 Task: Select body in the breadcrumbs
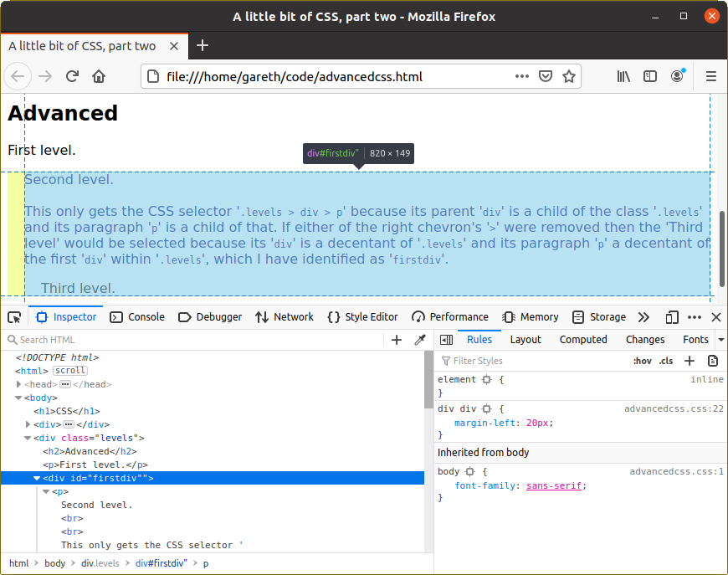(x=54, y=563)
